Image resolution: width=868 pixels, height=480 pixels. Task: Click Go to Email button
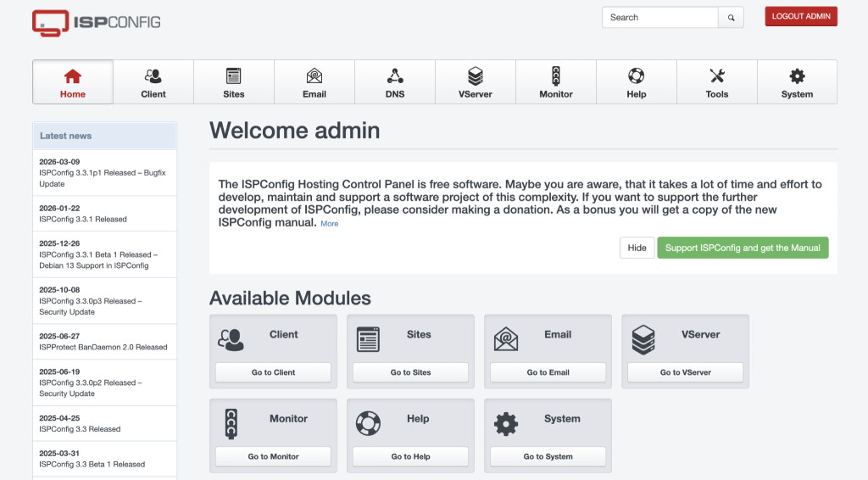tap(548, 372)
